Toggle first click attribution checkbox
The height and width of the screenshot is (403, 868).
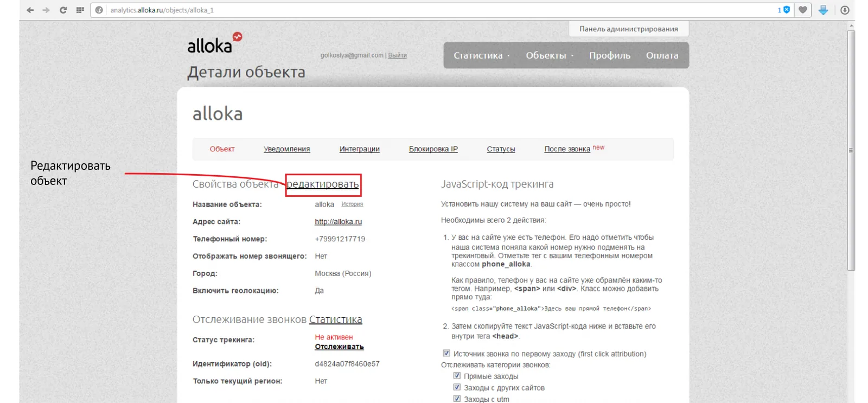click(446, 353)
